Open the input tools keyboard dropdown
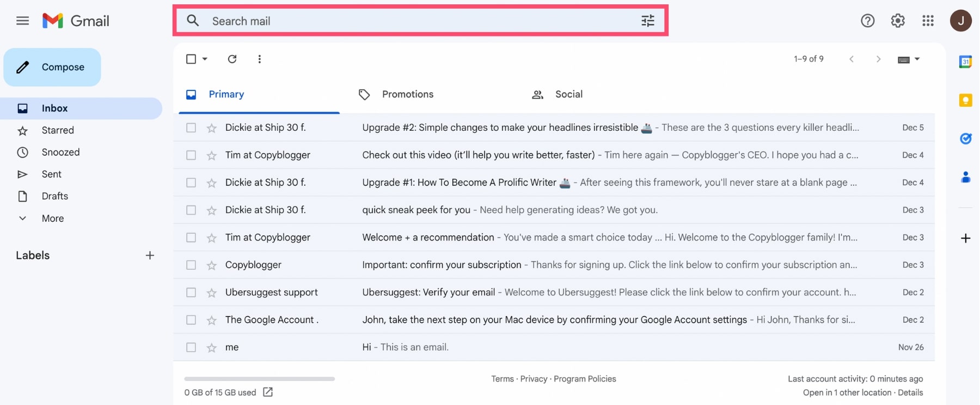Image resolution: width=980 pixels, height=405 pixels. click(x=909, y=59)
